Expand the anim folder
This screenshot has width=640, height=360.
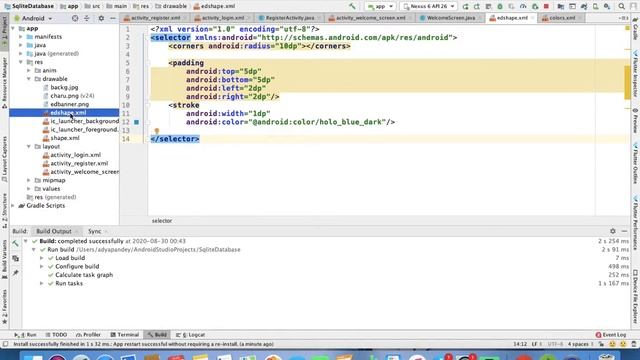(x=29, y=71)
